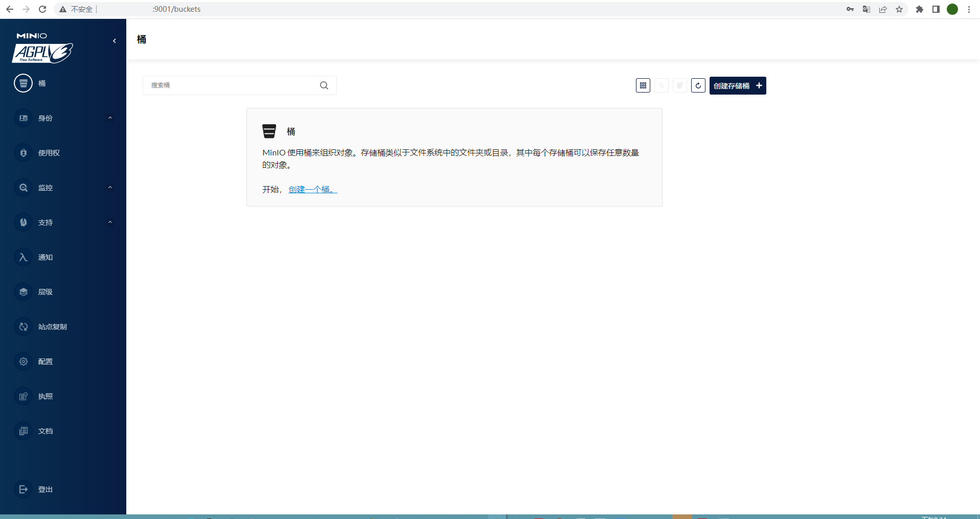The width and height of the screenshot is (980, 519).
Task: Open 站点复制 menu label
Action: (53, 327)
